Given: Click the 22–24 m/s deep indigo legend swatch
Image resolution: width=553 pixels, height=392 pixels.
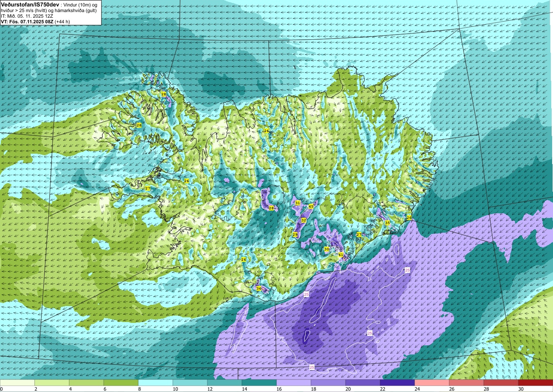Looking at the screenshot, I should 397,383.
